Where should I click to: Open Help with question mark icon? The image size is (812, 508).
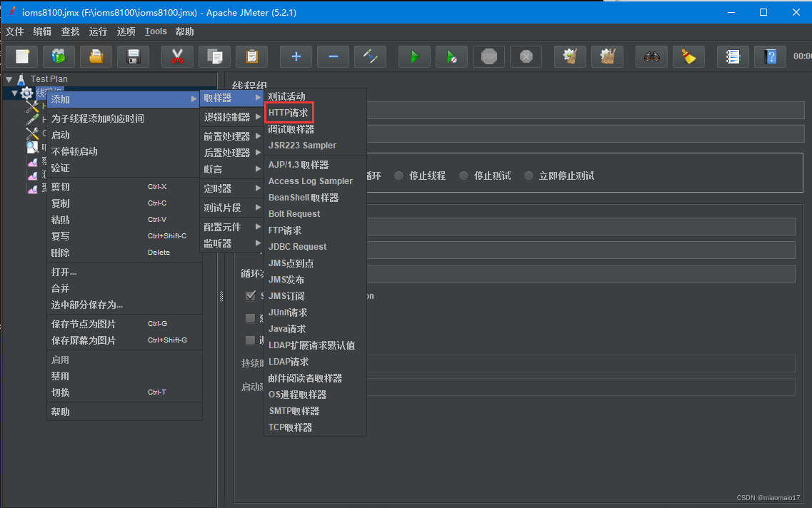coord(770,56)
